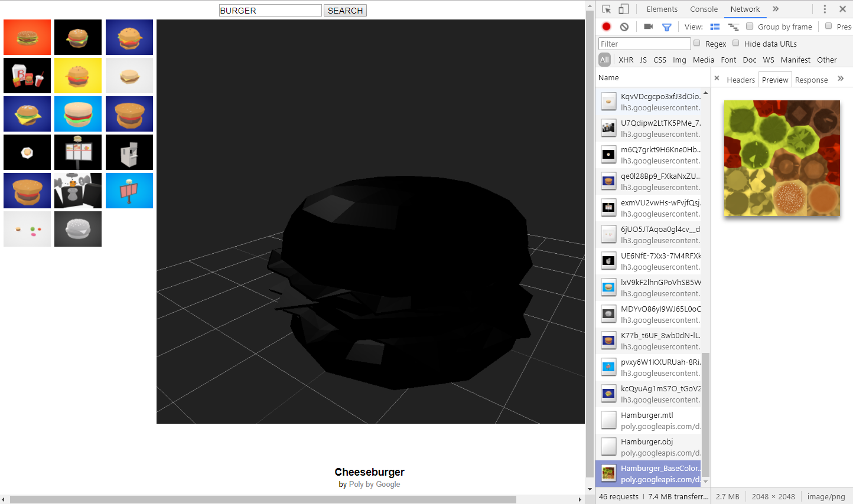This screenshot has height=504, width=853.
Task: Toggle the overview waterfall view icon
Action: click(734, 27)
